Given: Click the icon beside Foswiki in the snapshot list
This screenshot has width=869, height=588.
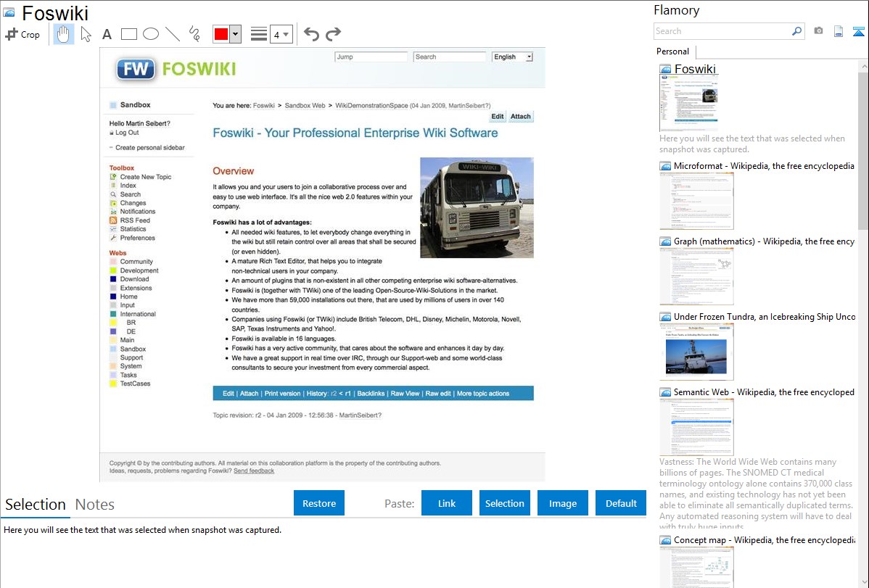Looking at the screenshot, I should pos(665,70).
